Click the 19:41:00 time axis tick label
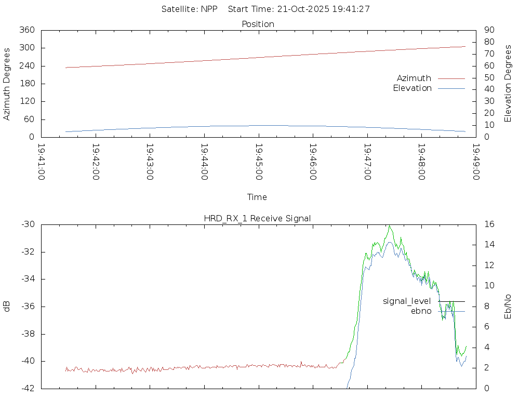This screenshot has height=399, width=532. (x=42, y=162)
